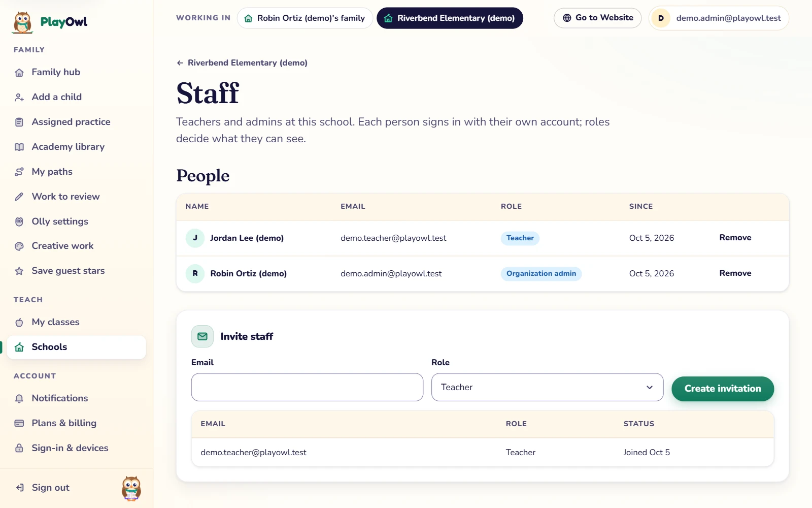This screenshot has height=508, width=812.
Task: Remove Jordan Lee (demo) from staff
Action: click(x=735, y=238)
